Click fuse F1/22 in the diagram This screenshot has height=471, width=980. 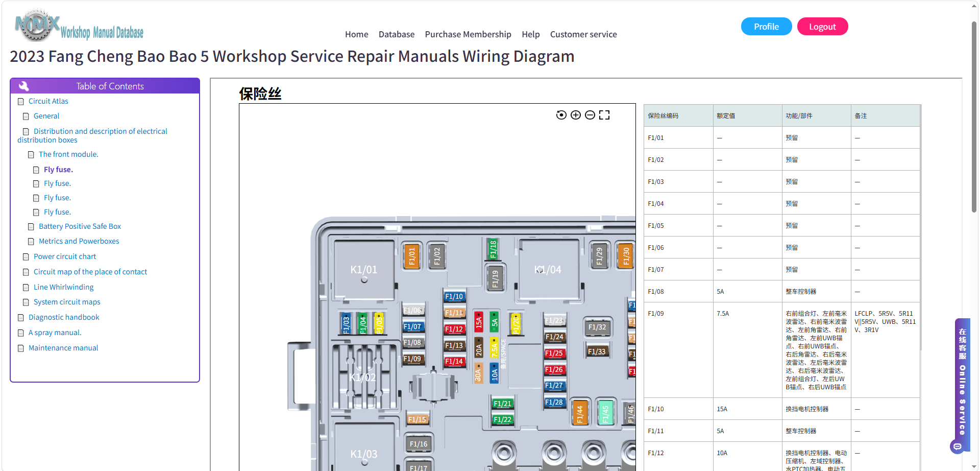coord(502,419)
